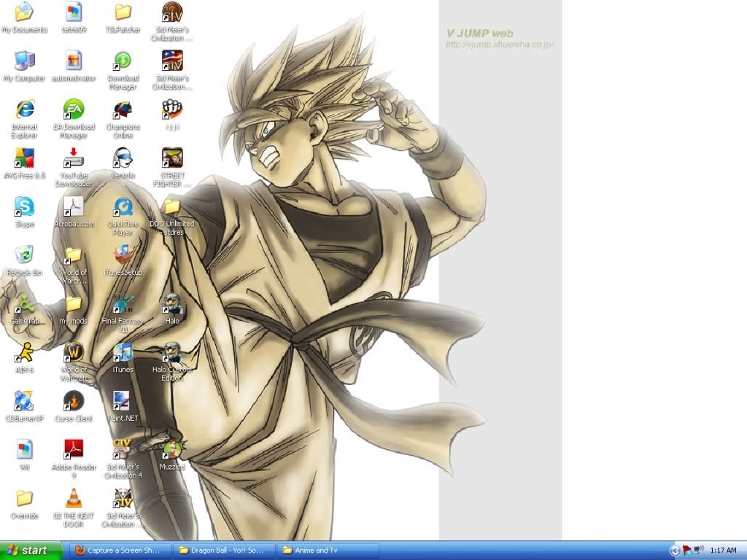This screenshot has width=747, height=560.
Task: Select the Paint.NET shortcut
Action: 123,401
